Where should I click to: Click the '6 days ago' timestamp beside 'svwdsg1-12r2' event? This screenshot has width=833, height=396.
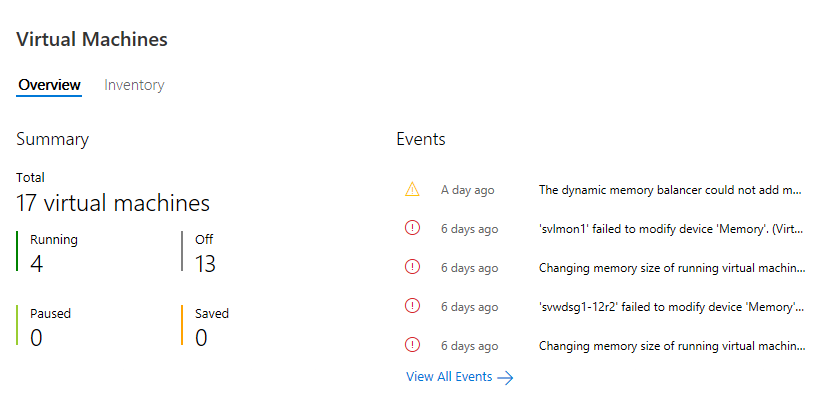click(470, 307)
